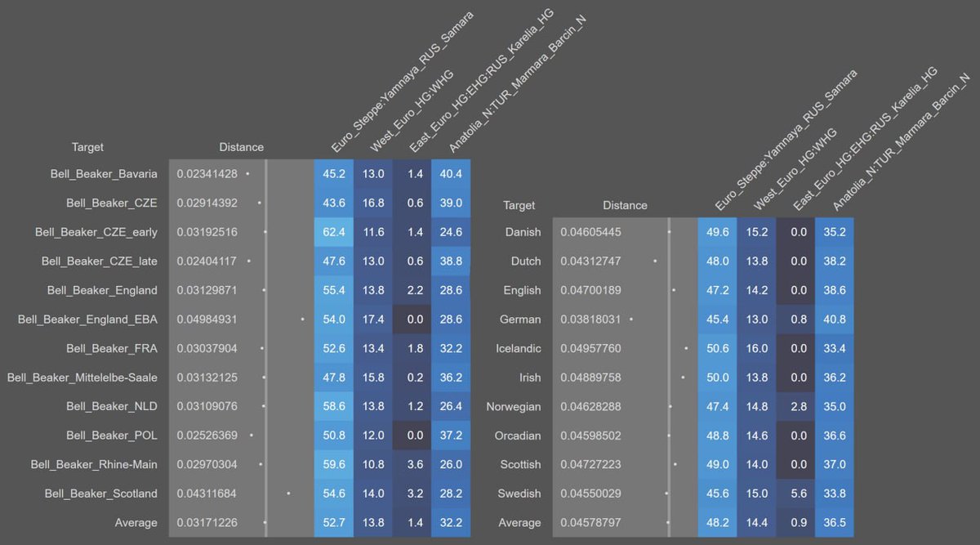Click the 3.6 EHG cell for Bell_Beaker_Rhine-Main
The height and width of the screenshot is (545, 980).
pos(415,464)
